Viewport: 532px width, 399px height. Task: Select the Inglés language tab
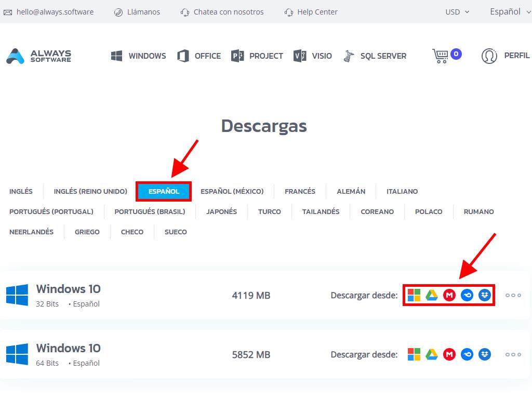21,191
